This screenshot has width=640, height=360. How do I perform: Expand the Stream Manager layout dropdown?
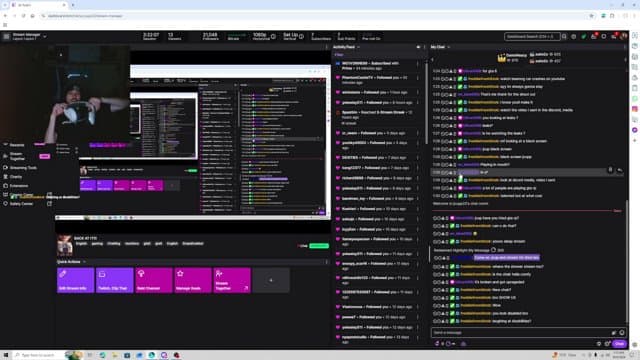pos(44,37)
